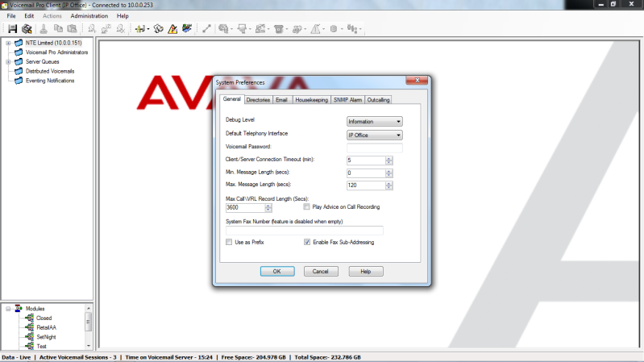Switch to the Email tab

(x=281, y=100)
